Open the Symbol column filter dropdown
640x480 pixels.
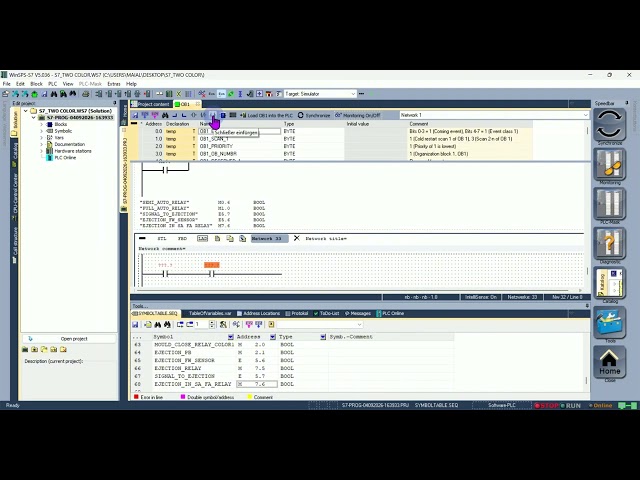[231, 337]
